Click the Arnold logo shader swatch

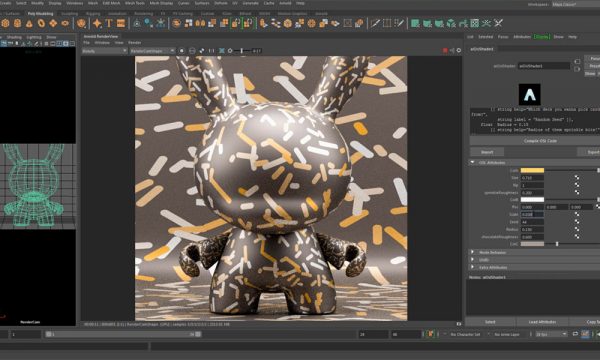pos(530,94)
